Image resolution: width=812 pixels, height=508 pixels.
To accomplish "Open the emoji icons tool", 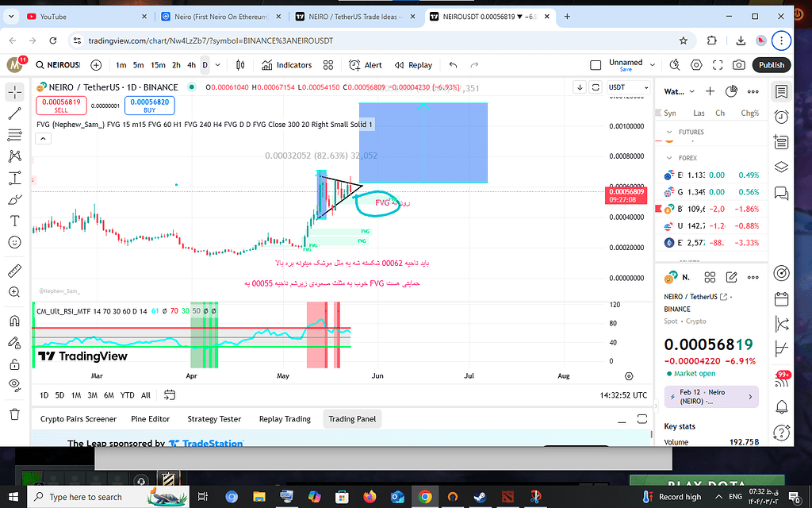I will coord(15,242).
